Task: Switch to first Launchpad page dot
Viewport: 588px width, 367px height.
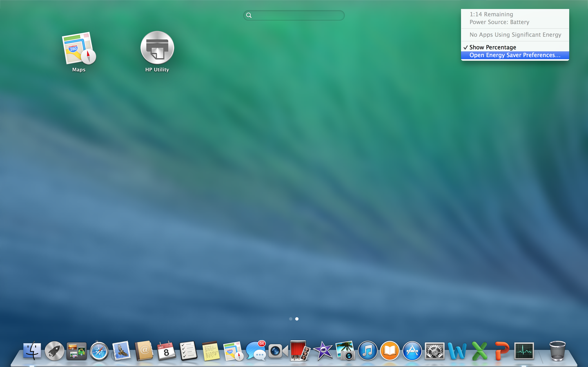Action: (291, 319)
